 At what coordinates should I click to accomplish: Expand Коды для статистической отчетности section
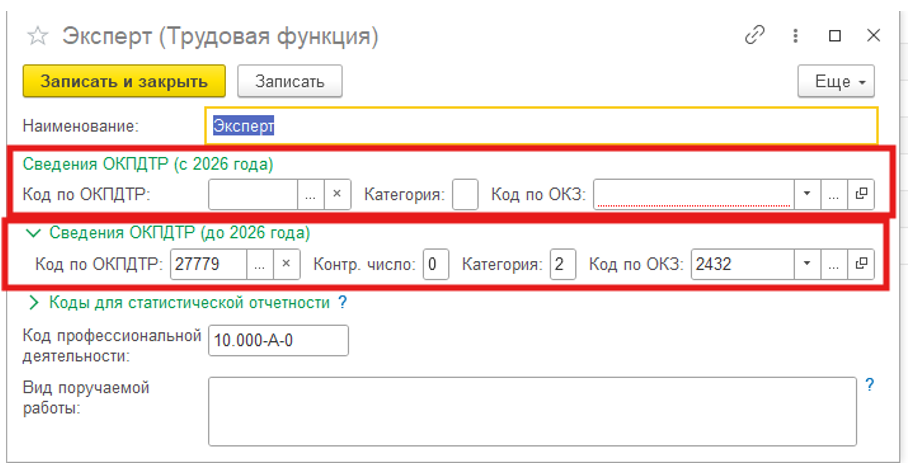34,302
